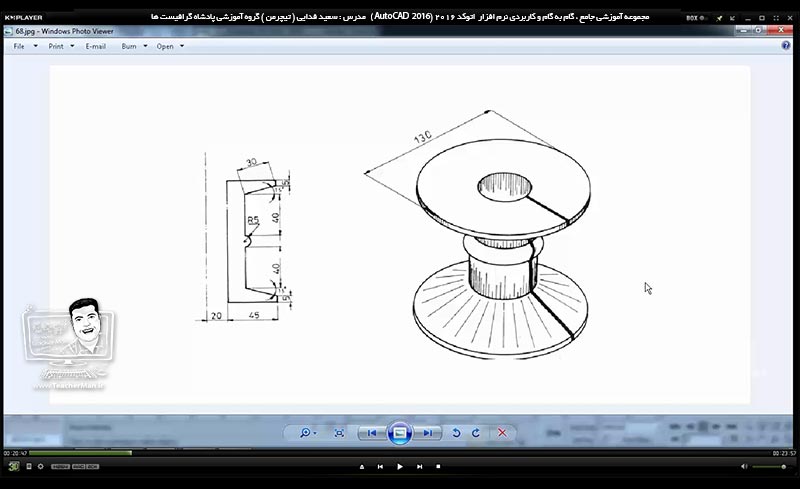Toggle the KMPlayer 3D mode button
The width and height of the screenshot is (800, 489).
[14, 466]
